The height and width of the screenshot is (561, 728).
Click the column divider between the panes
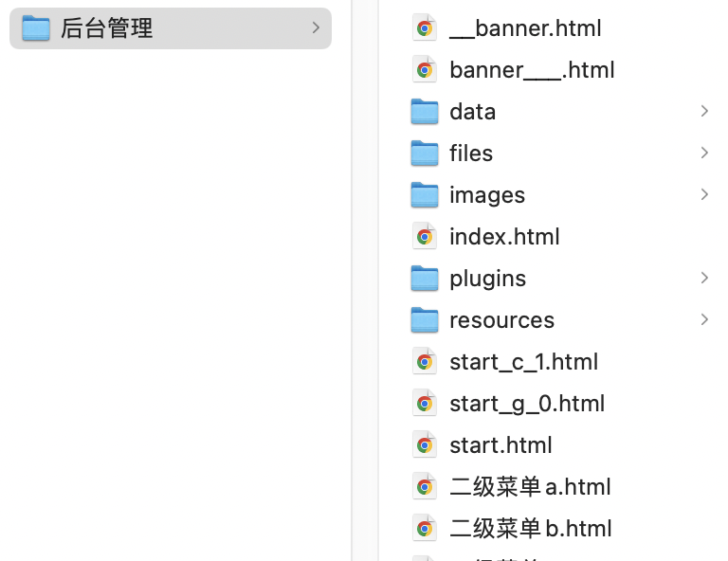coord(352,284)
